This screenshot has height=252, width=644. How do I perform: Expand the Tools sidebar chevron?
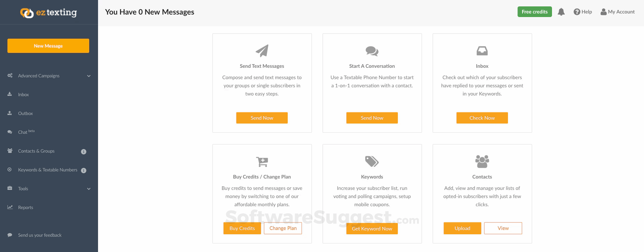coord(89,189)
